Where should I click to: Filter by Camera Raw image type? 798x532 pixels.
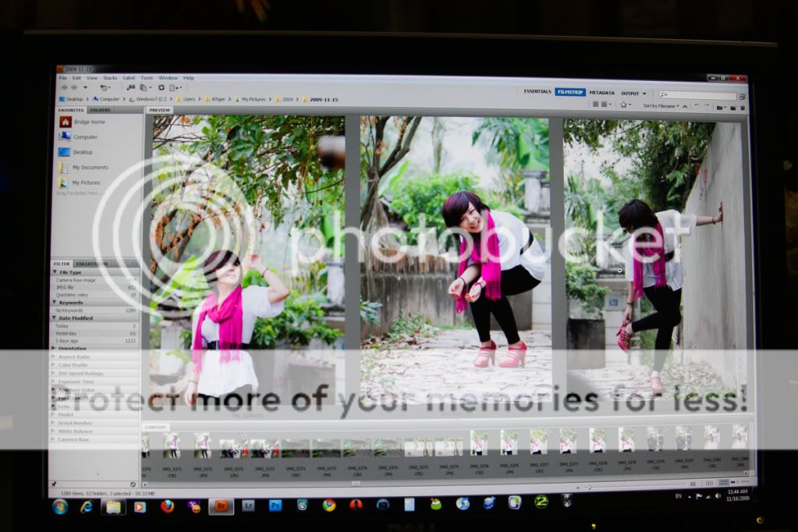76,279
